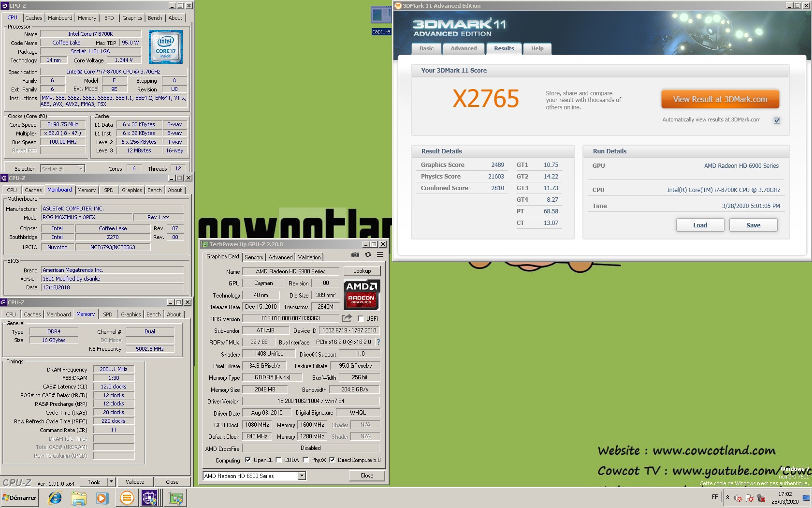Click View Result at 3DMark.com button
This screenshot has height=508, width=812.
(x=720, y=99)
